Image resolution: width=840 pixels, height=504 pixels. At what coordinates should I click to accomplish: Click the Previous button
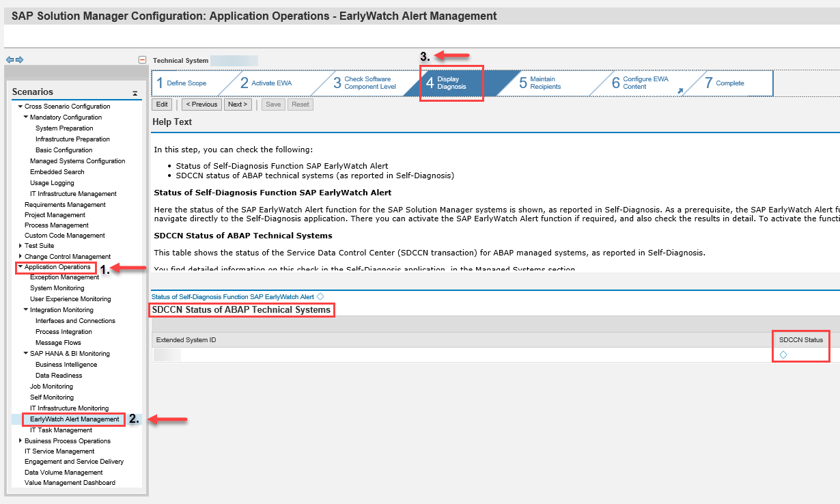pyautogui.click(x=201, y=104)
